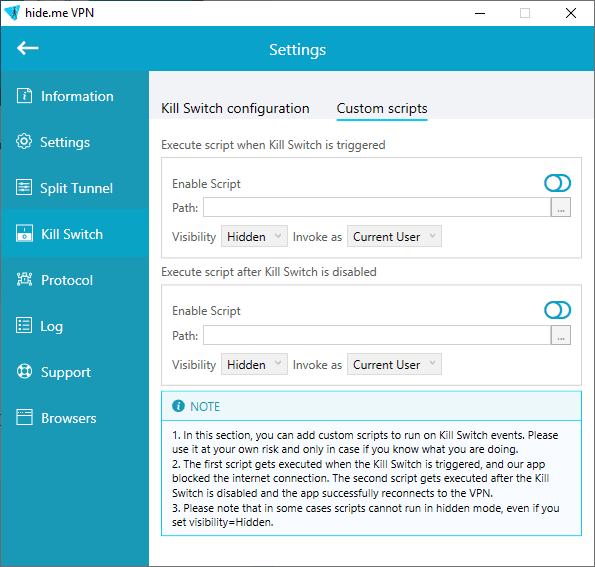
Task: Click the Path field for the triggered script
Action: tap(377, 207)
